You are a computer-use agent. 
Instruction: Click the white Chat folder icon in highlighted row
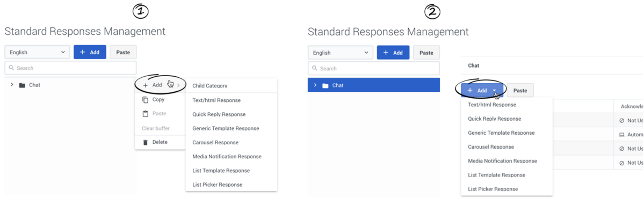point(325,85)
